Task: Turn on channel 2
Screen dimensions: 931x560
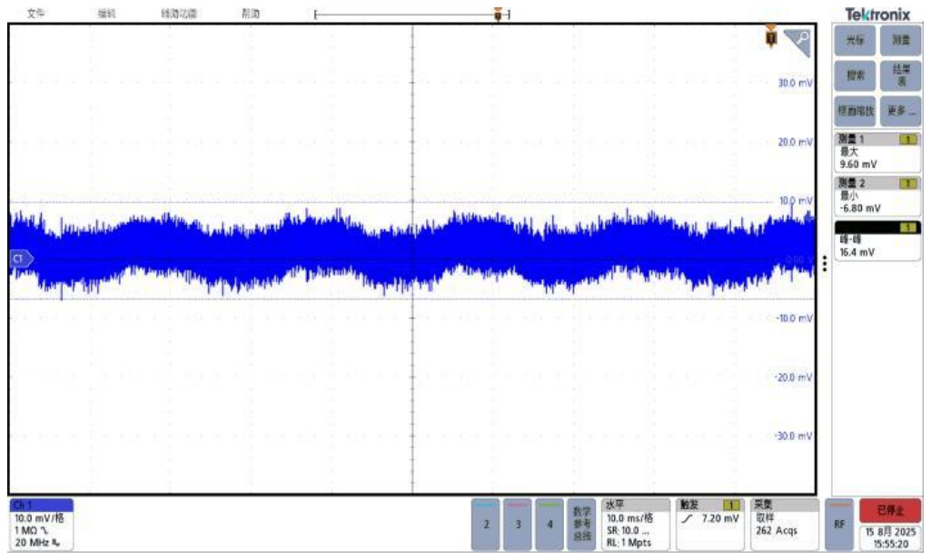Action: [486, 525]
